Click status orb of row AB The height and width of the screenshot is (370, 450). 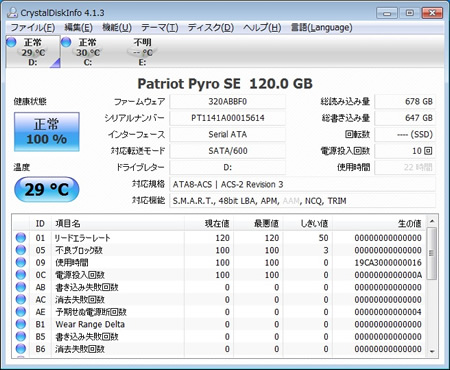pyautogui.click(x=21, y=287)
